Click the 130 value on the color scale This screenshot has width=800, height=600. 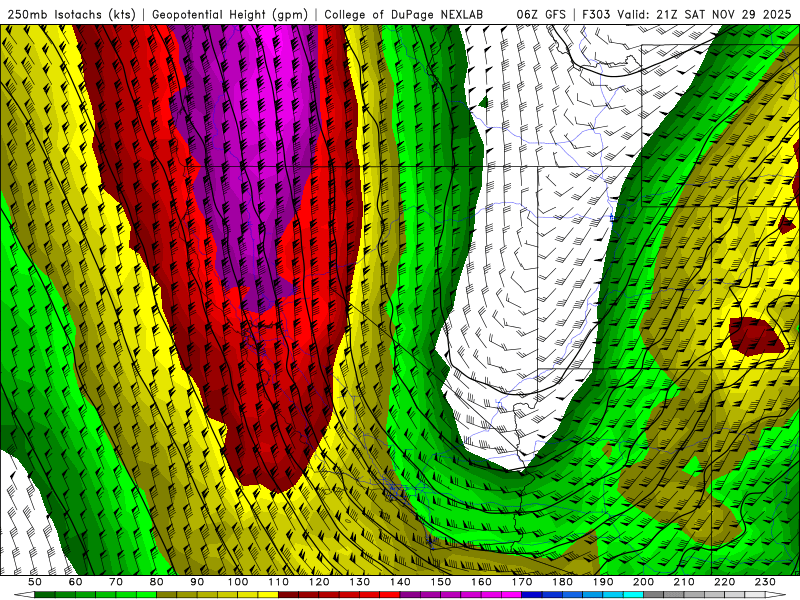pyautogui.click(x=360, y=582)
